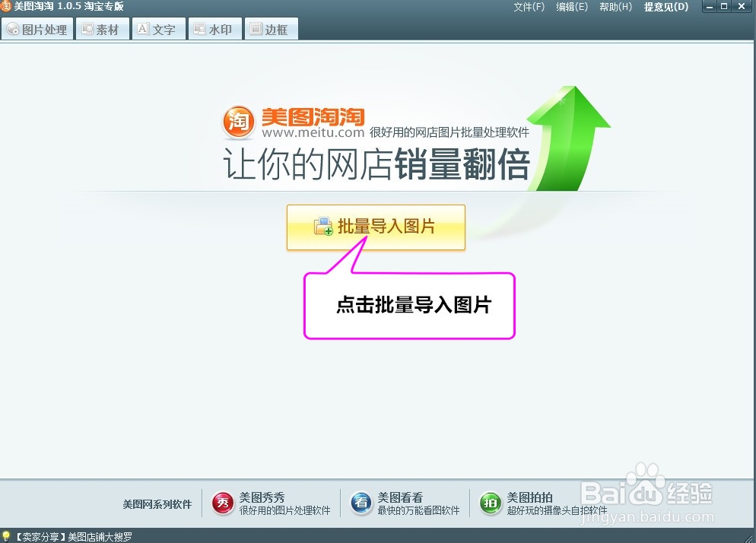Viewport: 756px width, 543px height.
Task: Open the 水印 tab
Action: (x=214, y=29)
